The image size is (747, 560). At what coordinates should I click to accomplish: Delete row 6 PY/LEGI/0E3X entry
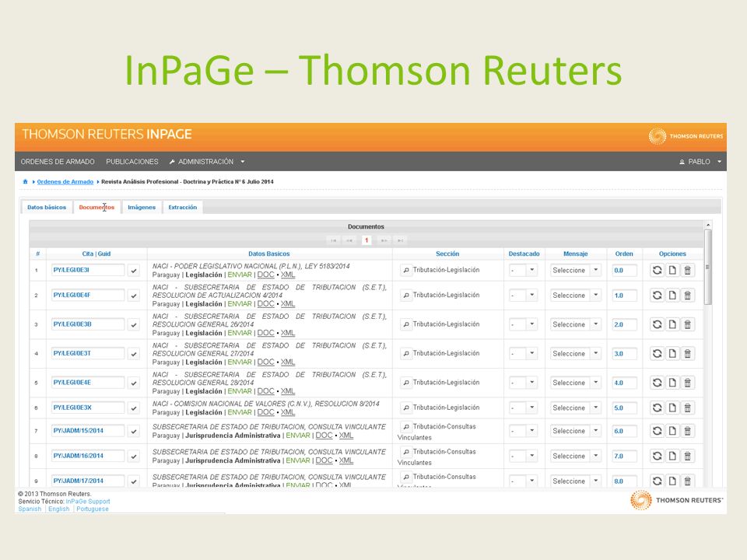tap(687, 408)
